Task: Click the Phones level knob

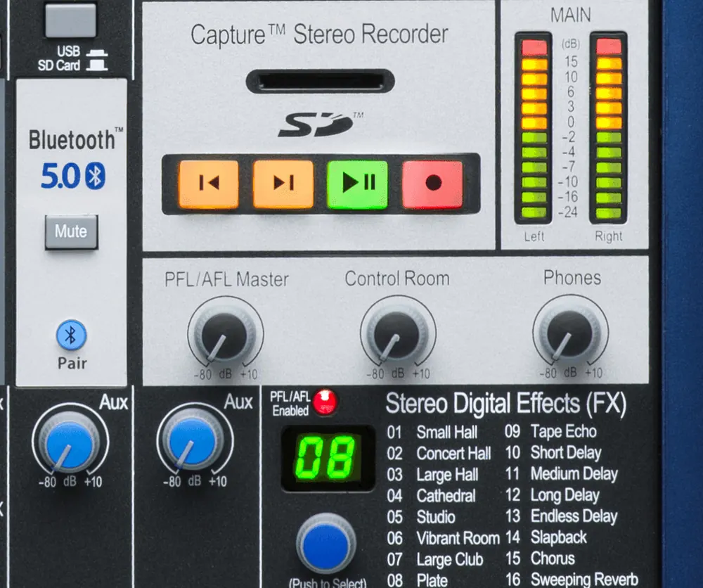Action: (570, 334)
